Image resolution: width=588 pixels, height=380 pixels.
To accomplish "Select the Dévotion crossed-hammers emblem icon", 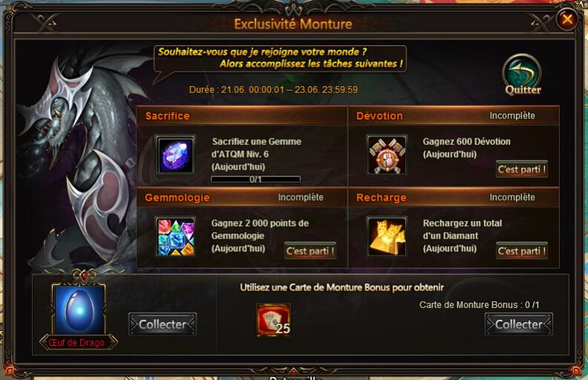I will 387,155.
